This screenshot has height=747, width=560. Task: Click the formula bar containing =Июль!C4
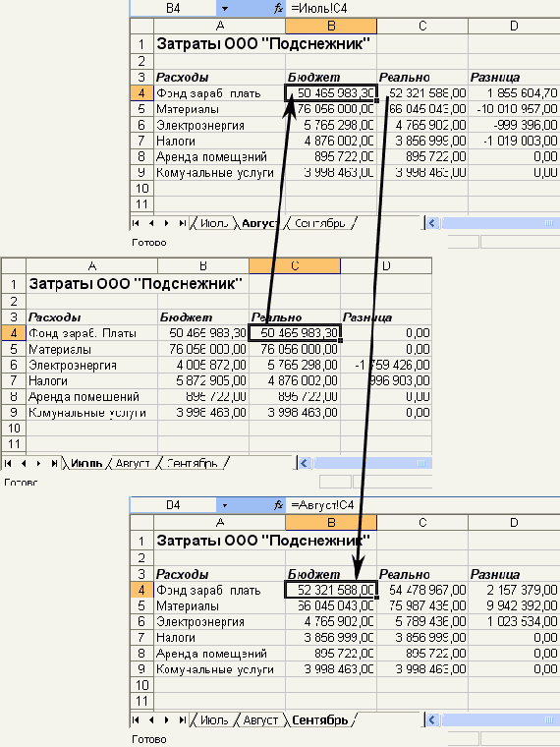tap(423, 8)
